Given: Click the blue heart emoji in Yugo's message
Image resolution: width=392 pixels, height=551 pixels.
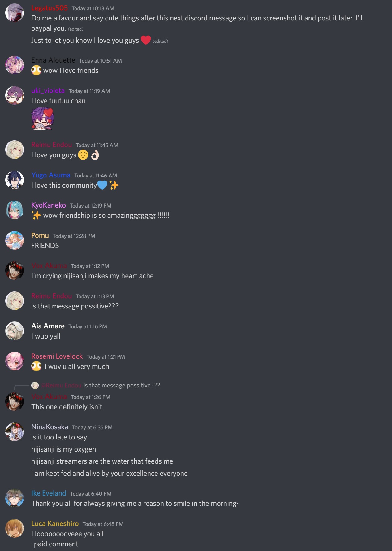Looking at the screenshot, I should point(102,185).
